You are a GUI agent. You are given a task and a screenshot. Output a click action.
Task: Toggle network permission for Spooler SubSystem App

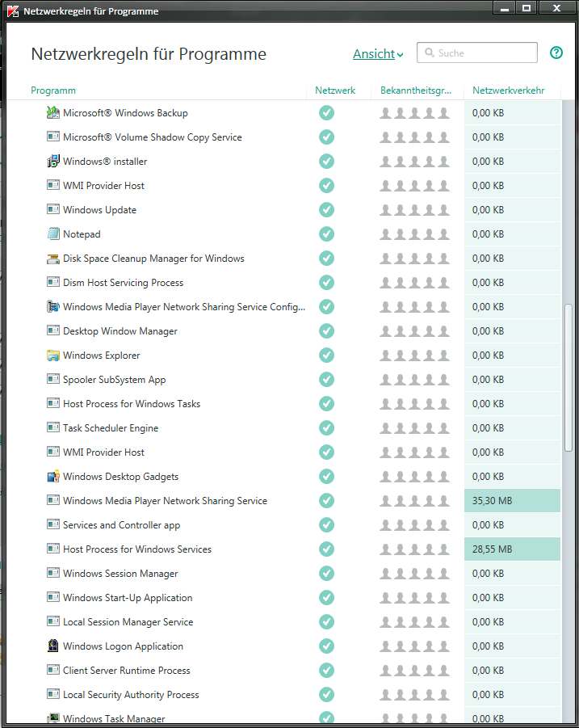[326, 379]
